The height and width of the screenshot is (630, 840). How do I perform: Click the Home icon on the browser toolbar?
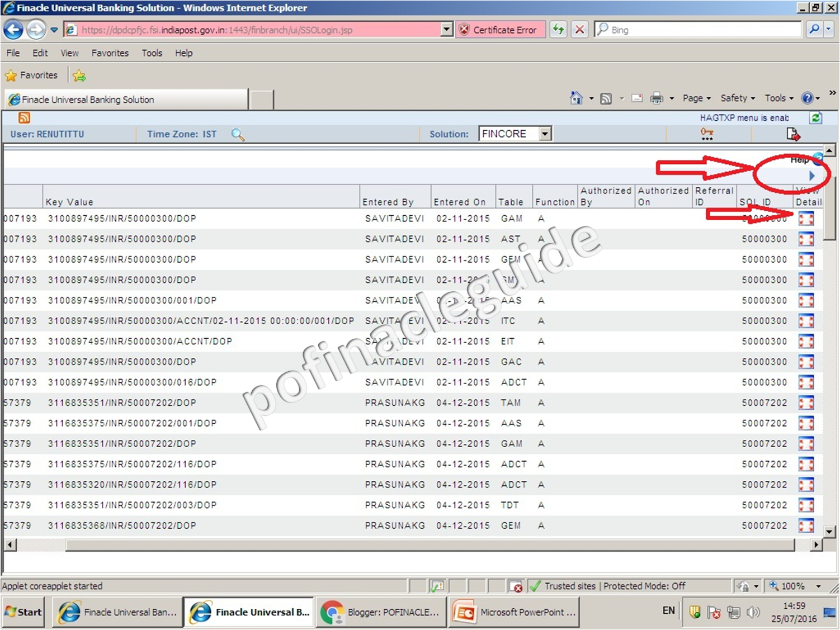pos(576,98)
